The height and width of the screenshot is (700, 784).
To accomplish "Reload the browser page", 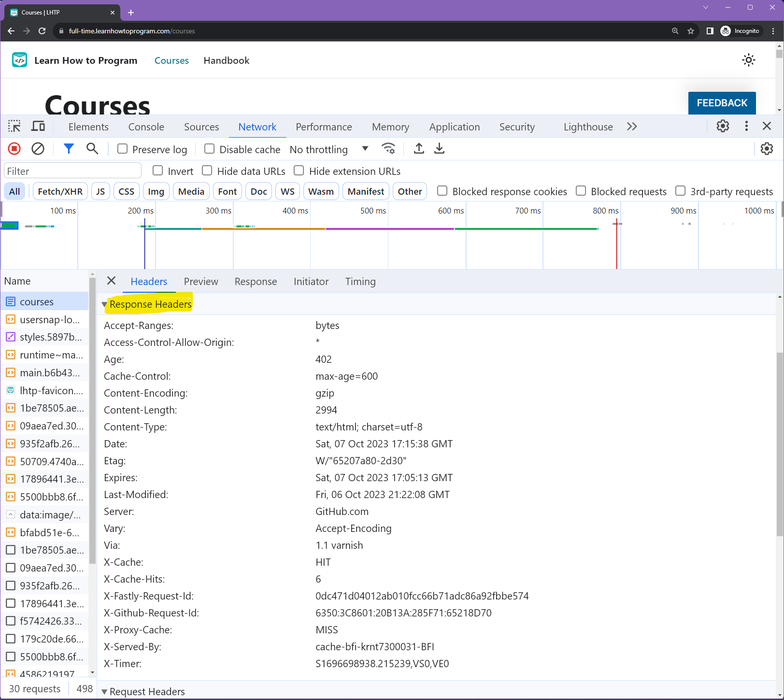I will (x=42, y=31).
